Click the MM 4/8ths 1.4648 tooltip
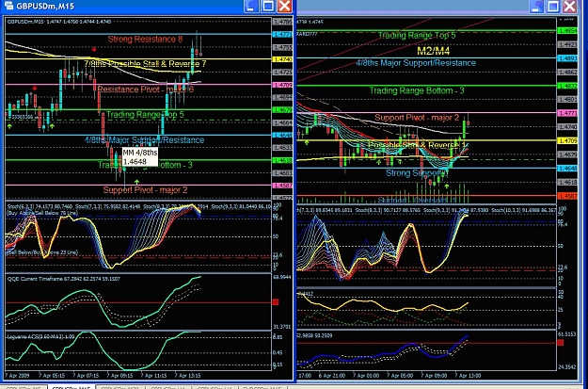The height and width of the screenshot is (389, 588). pyautogui.click(x=140, y=157)
